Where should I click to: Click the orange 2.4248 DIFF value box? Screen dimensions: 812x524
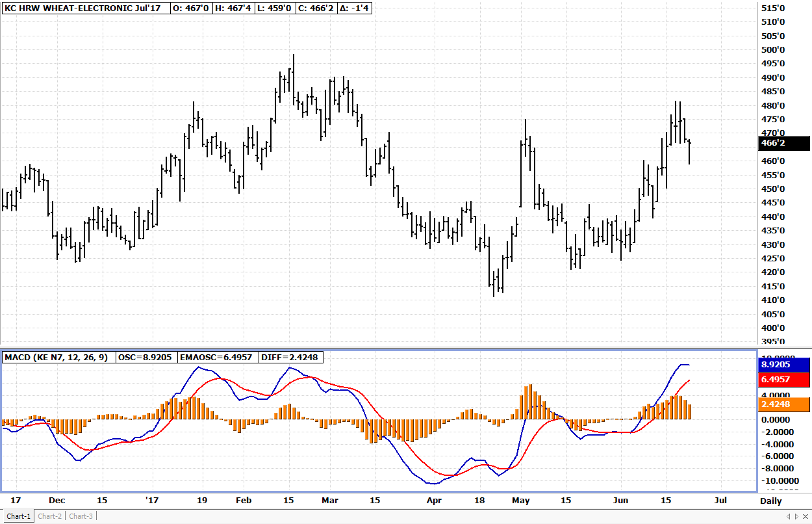pyautogui.click(x=783, y=404)
